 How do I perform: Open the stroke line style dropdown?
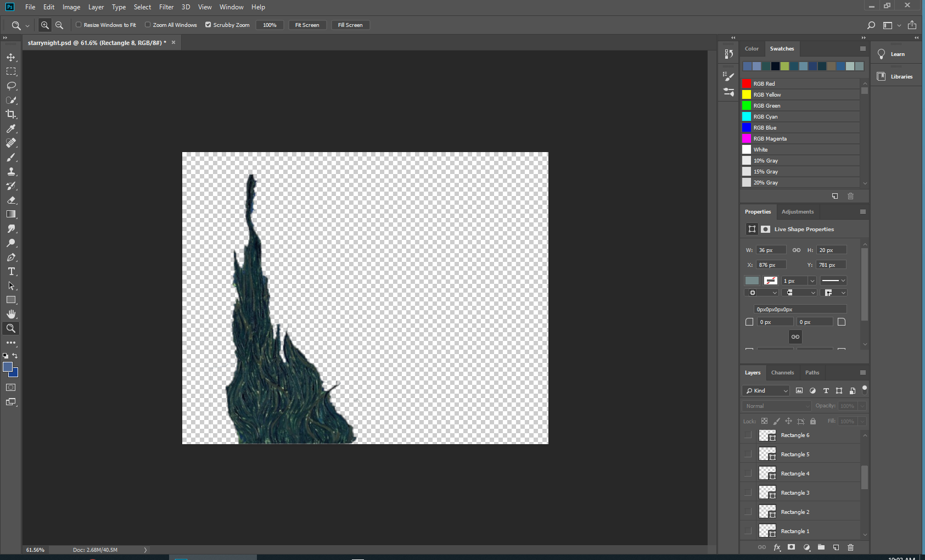[x=833, y=281]
